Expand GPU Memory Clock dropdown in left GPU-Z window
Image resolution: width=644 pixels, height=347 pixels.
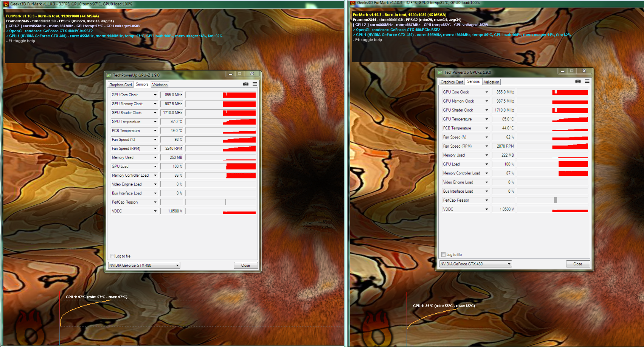tap(155, 104)
